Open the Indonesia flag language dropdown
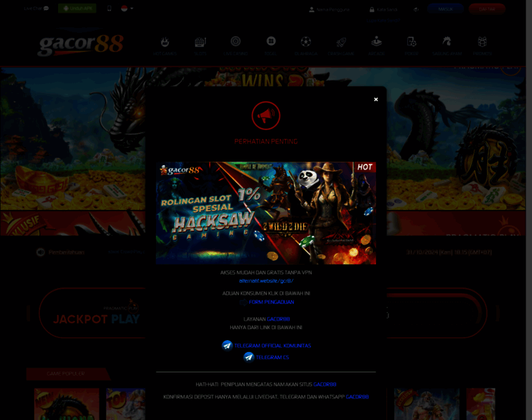532x420 pixels. tap(127, 8)
